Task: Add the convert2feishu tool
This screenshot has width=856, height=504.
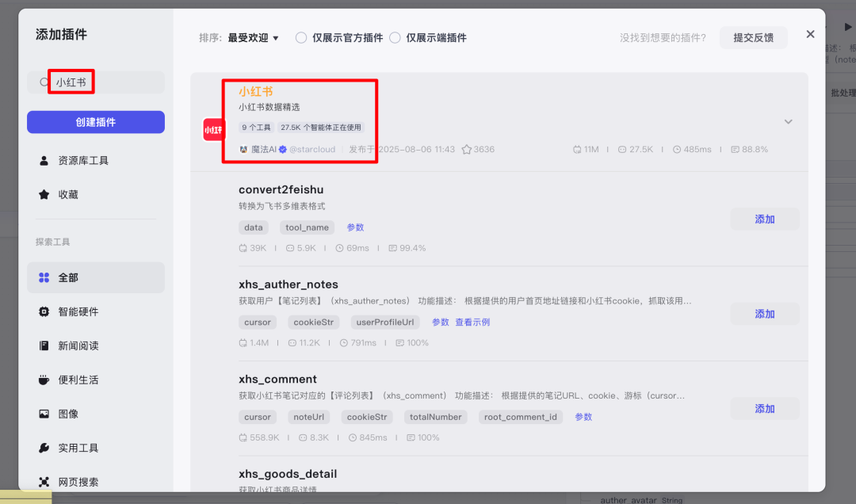Action: tap(765, 219)
